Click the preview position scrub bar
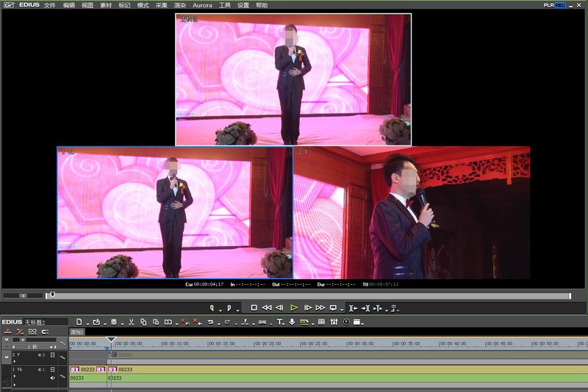Image resolution: width=588 pixels, height=392 pixels. [x=307, y=296]
